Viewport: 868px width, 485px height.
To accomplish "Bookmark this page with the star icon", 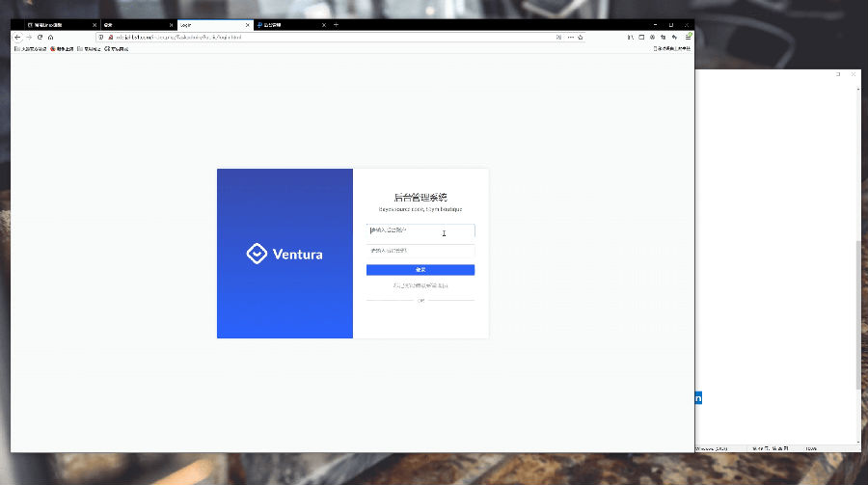I will click(x=582, y=37).
